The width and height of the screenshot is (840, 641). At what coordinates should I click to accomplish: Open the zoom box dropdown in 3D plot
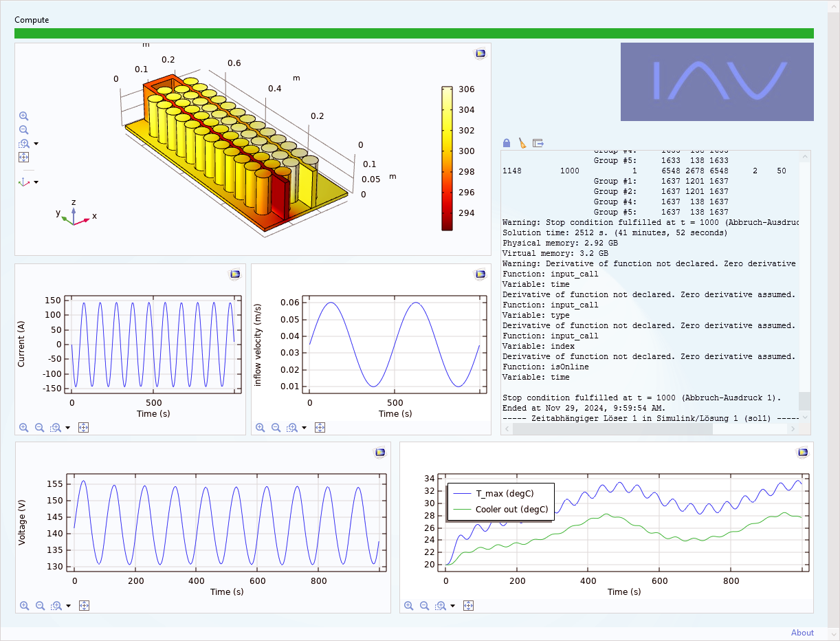[x=36, y=144]
